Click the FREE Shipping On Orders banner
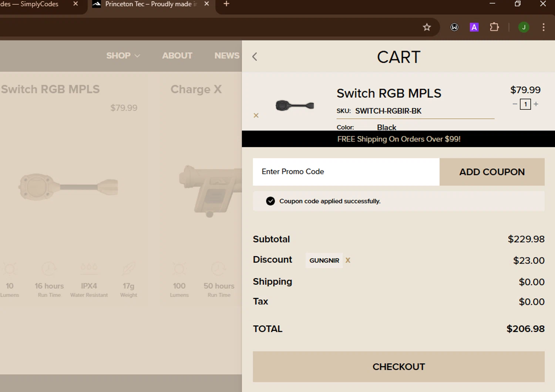 tap(398, 139)
